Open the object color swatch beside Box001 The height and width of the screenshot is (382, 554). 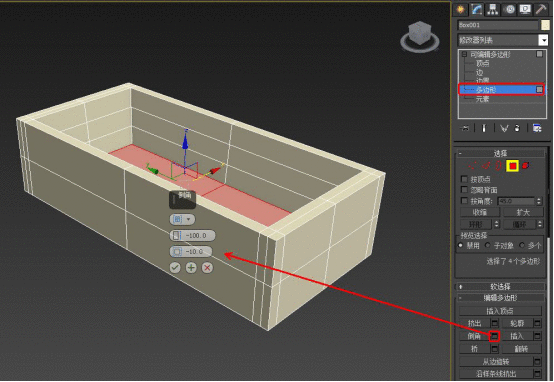[x=545, y=25]
